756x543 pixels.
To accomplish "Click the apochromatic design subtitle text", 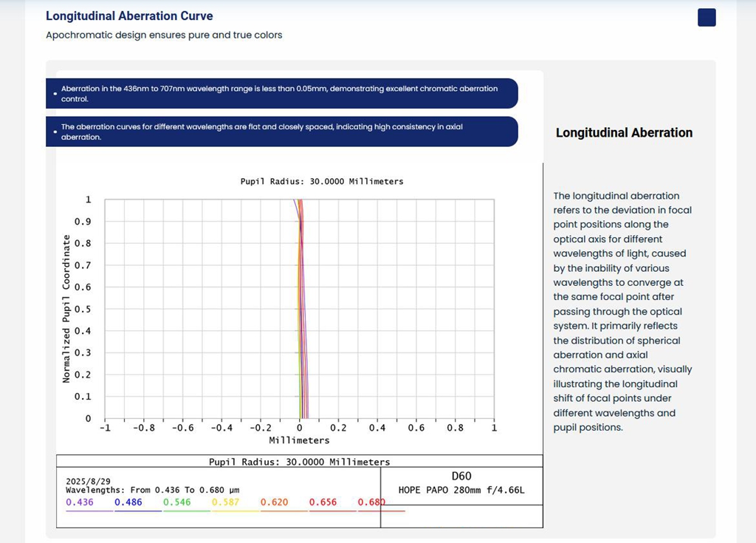I will (x=164, y=35).
